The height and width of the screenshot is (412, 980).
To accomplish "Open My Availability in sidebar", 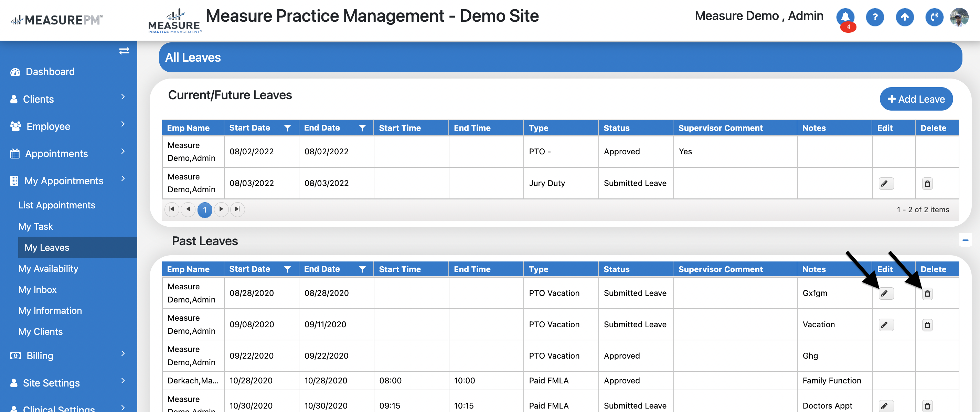I will tap(48, 268).
